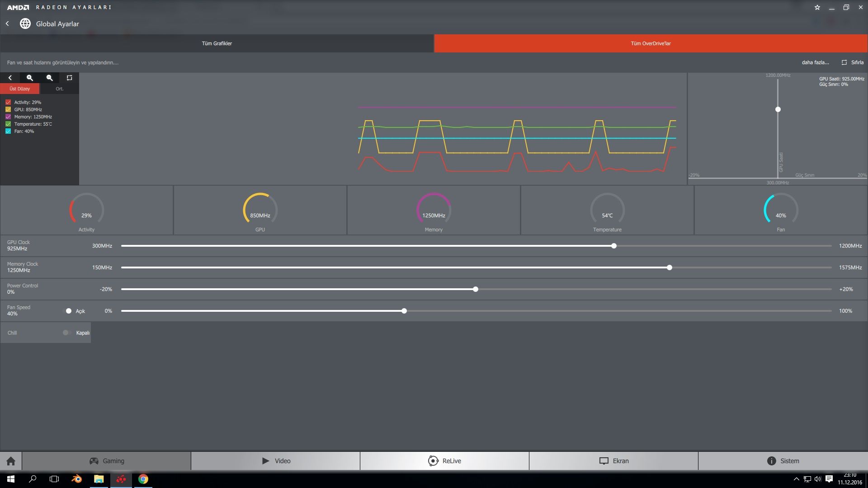Image resolution: width=868 pixels, height=488 pixels.
Task: Zoom in on the performance graph
Action: [30, 78]
